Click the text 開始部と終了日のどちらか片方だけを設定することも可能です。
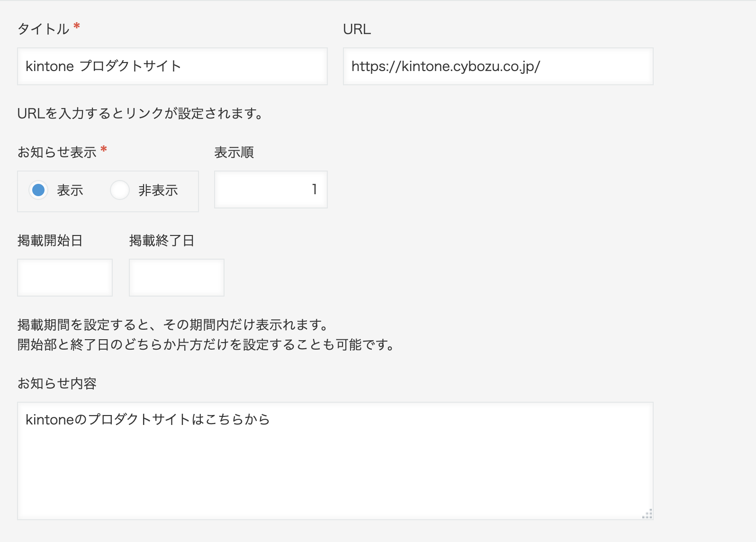This screenshot has height=542, width=756. tap(207, 344)
